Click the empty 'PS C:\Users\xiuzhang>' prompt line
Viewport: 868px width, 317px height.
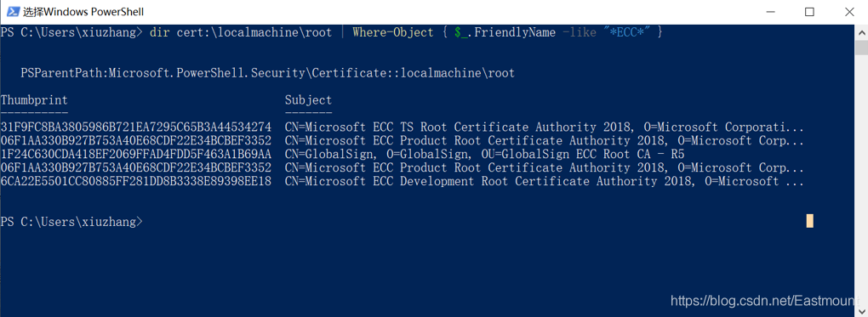point(71,222)
